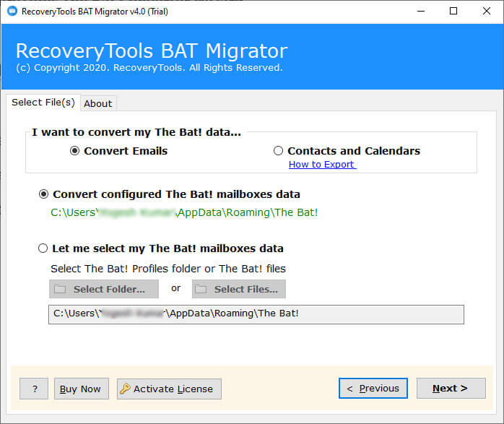504x424 pixels.
Task: Switch to the About tab
Action: [x=98, y=103]
